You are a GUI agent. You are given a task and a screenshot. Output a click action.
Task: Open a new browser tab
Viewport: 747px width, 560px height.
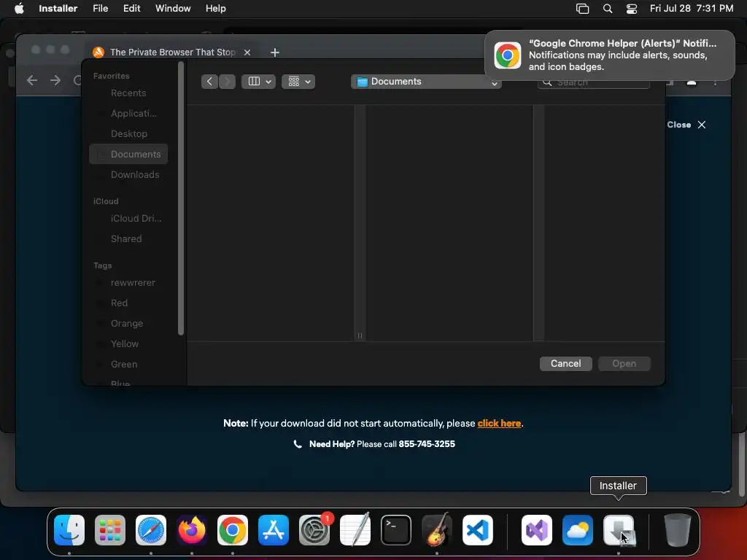pos(275,52)
